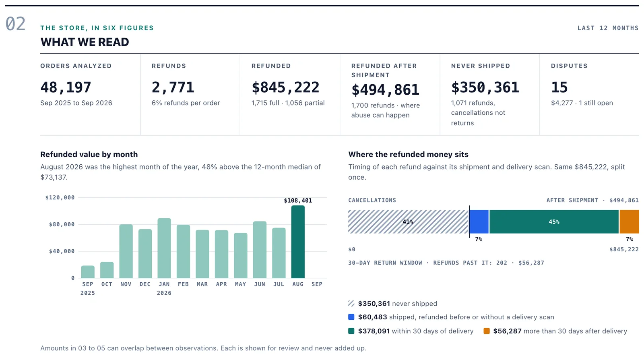Click the green 45% stacked bar segment
Screen dimensions: 644x358
coord(554,221)
